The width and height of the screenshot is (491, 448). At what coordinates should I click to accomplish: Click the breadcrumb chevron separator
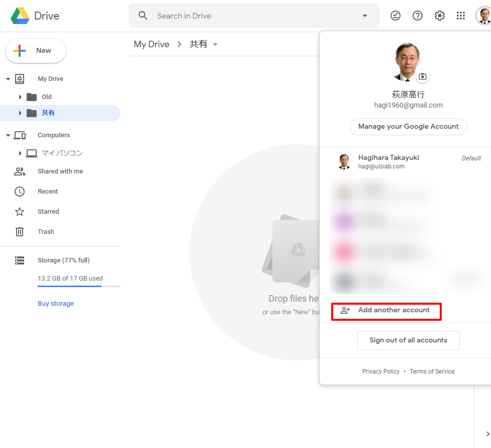tap(179, 44)
